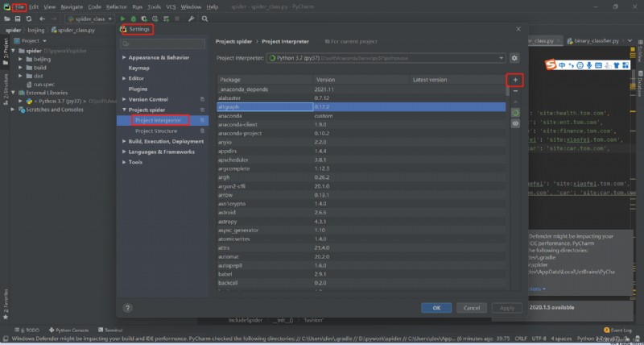
Task: Open the 1: Project tool window tab
Action: (x=6, y=52)
